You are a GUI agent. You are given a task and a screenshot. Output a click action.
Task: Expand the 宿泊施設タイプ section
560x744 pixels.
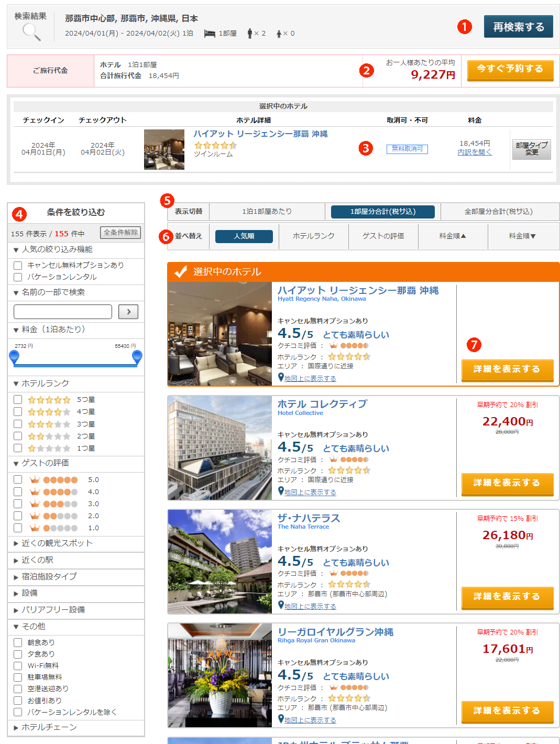(76, 576)
